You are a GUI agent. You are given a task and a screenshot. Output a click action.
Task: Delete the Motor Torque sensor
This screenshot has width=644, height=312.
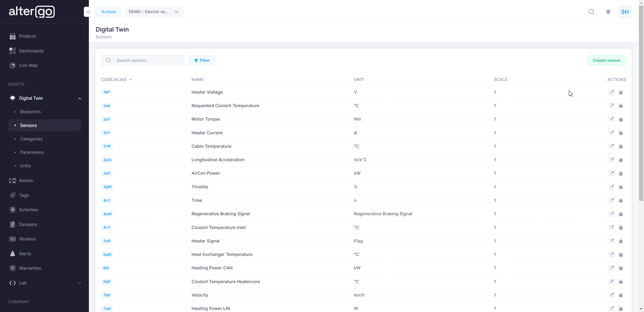pos(621,119)
